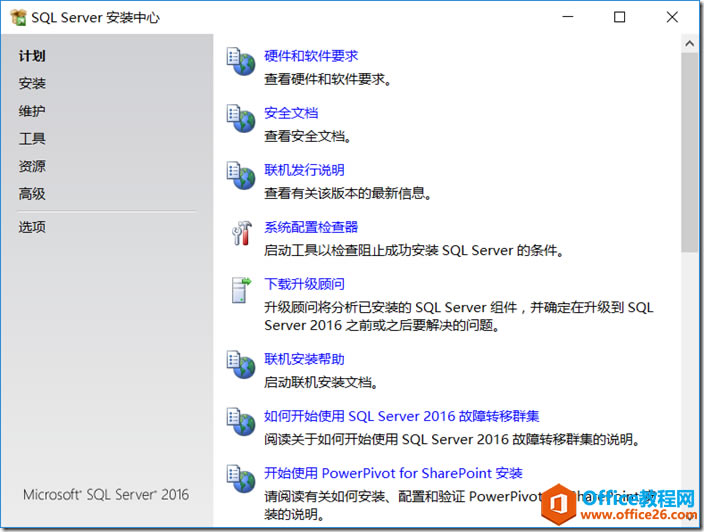Switch to the 安装 page
The width and height of the screenshot is (704, 532).
tap(32, 84)
